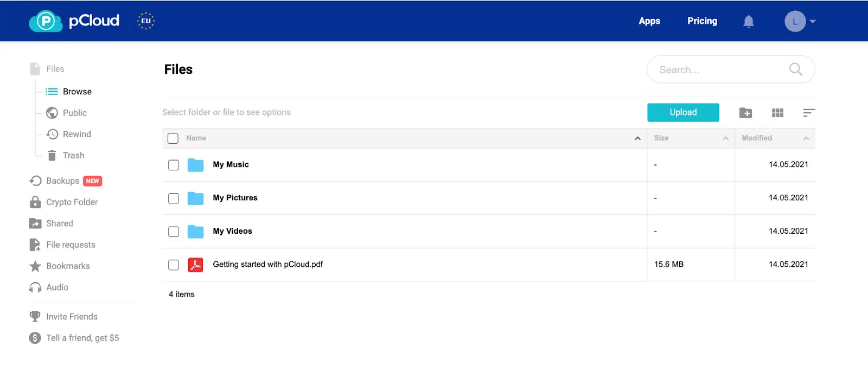The image size is (868, 365).
Task: Click the Bookmarks star icon
Action: pyautogui.click(x=35, y=266)
